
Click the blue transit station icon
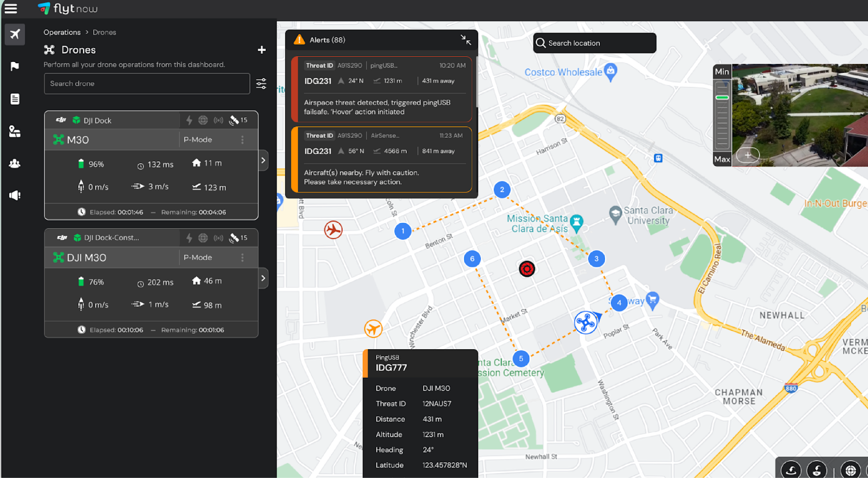[x=658, y=158]
